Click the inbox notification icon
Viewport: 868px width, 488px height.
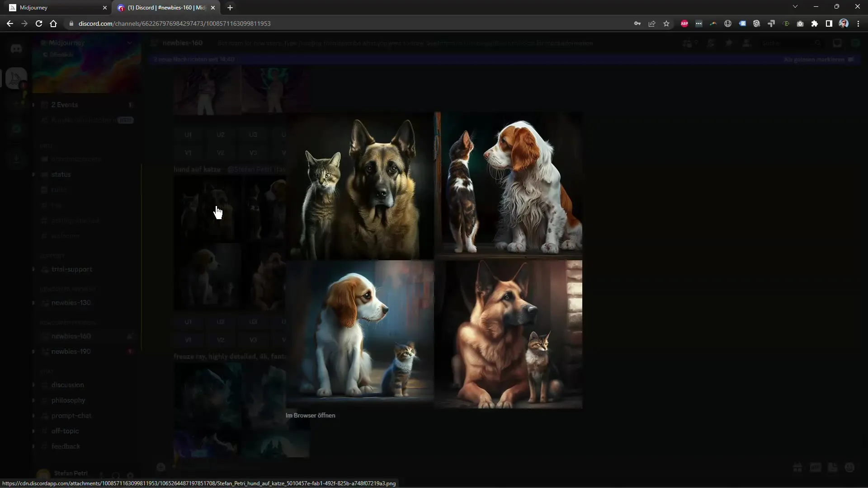tap(837, 43)
